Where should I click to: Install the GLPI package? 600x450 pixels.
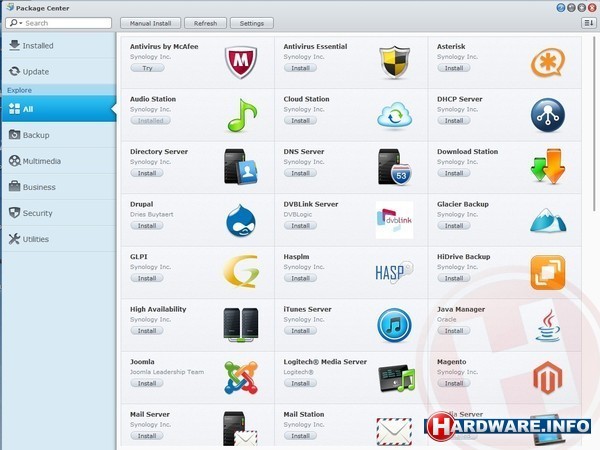147,278
